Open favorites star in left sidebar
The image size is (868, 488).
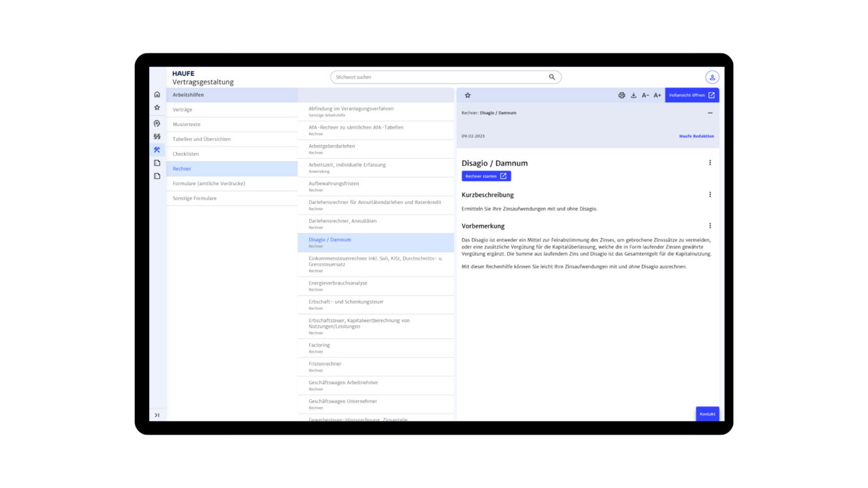point(157,108)
